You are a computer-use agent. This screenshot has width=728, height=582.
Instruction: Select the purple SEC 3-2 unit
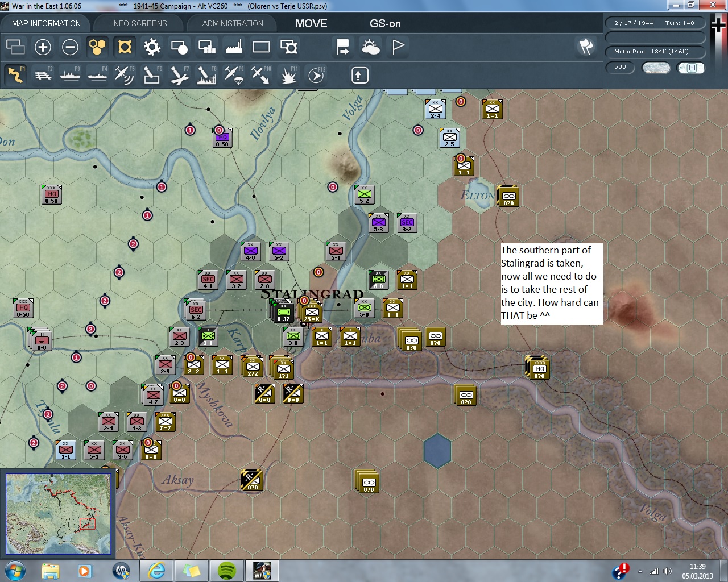pos(407,222)
